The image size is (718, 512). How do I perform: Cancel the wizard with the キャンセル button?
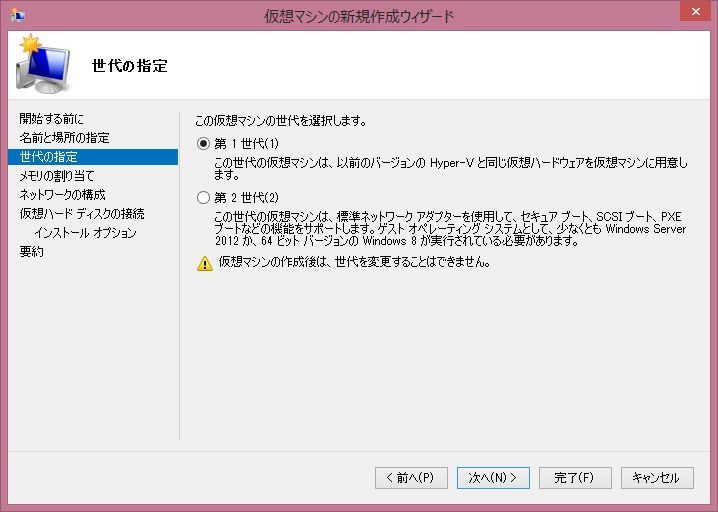(x=657, y=478)
